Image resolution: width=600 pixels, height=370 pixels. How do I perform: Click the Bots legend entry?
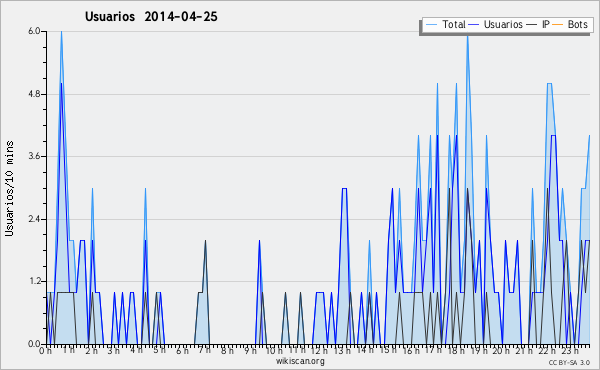click(x=570, y=24)
